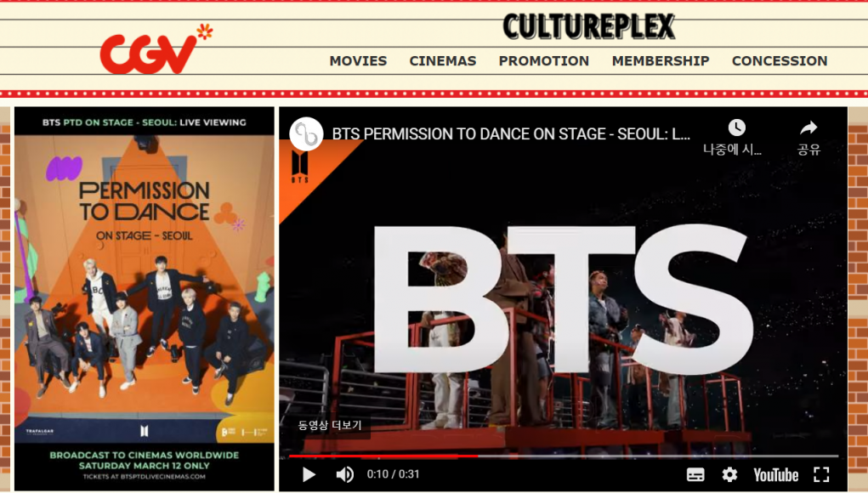This screenshot has width=868, height=493.
Task: Select the MEMBERSHIP menu item
Action: (x=660, y=61)
